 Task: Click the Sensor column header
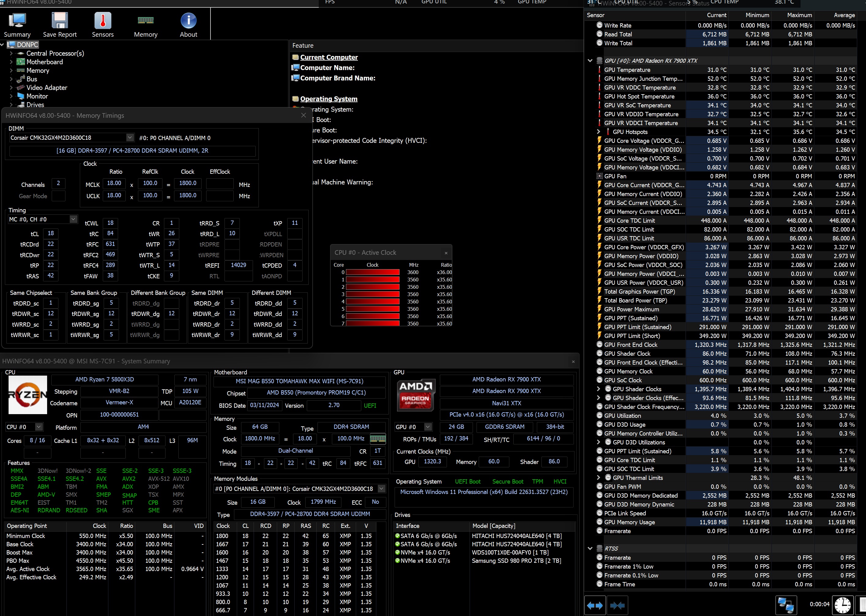pyautogui.click(x=635, y=15)
